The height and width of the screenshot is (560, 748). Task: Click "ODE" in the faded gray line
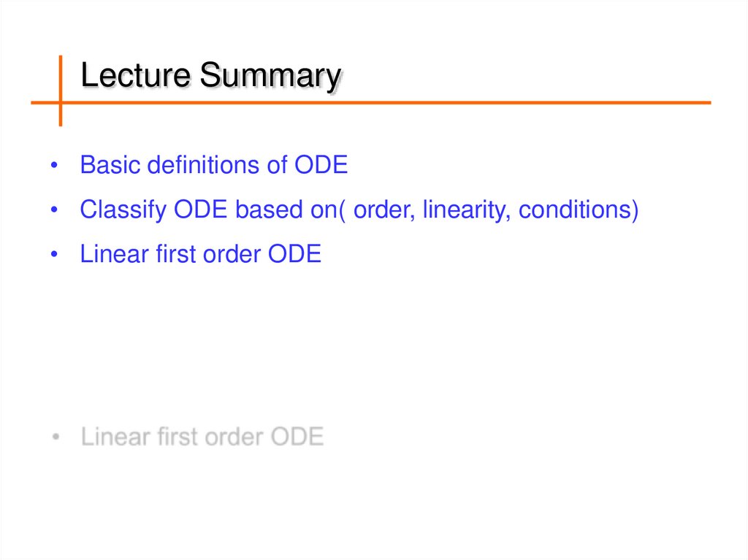click(297, 437)
